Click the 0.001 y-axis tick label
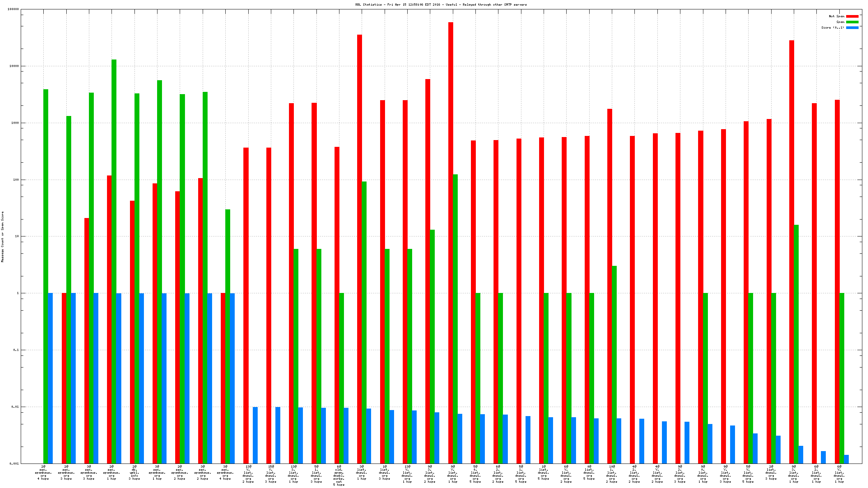Viewport: 868px width, 488px height. (14, 464)
